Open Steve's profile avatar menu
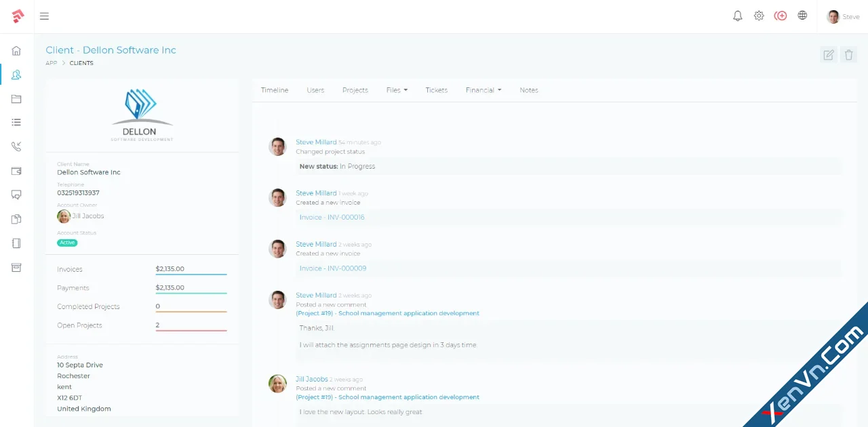The width and height of the screenshot is (868, 427). (x=833, y=16)
